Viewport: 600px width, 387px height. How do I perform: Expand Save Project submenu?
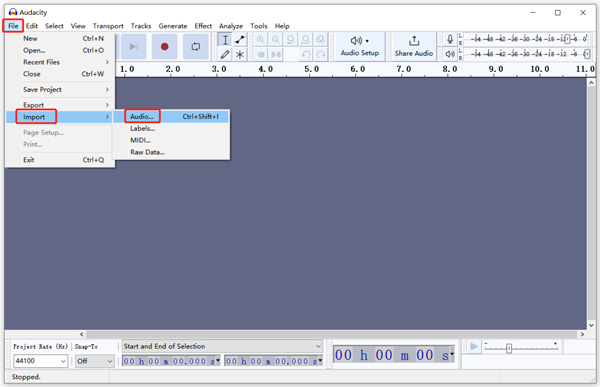pyautogui.click(x=60, y=90)
